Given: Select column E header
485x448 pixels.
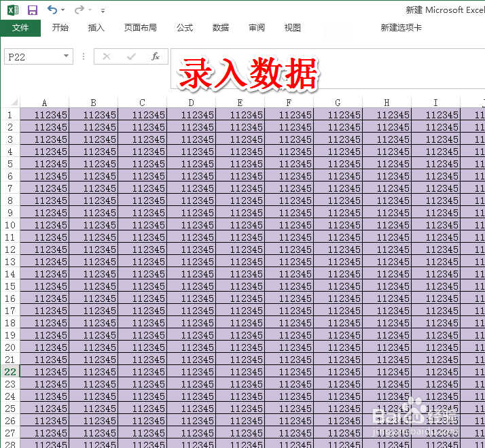Looking at the screenshot, I should click(240, 103).
